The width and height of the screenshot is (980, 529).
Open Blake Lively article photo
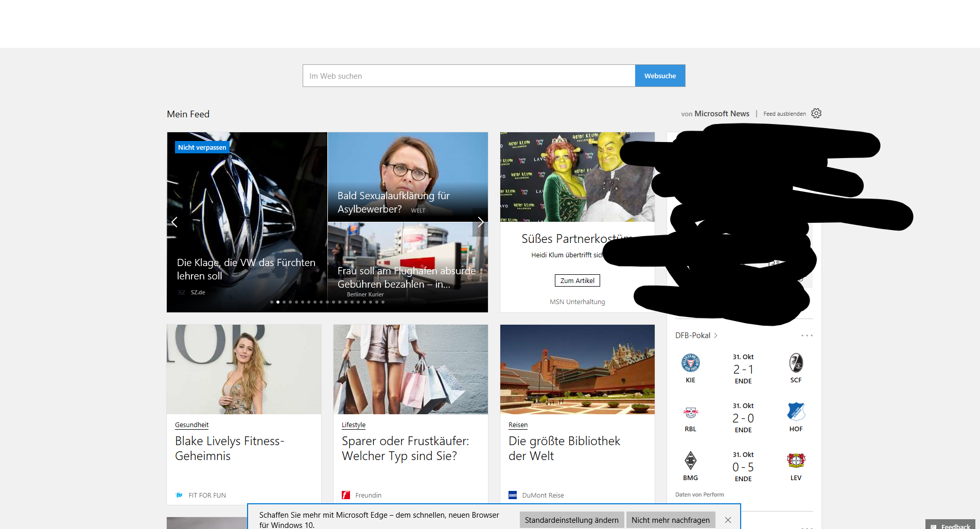click(244, 369)
